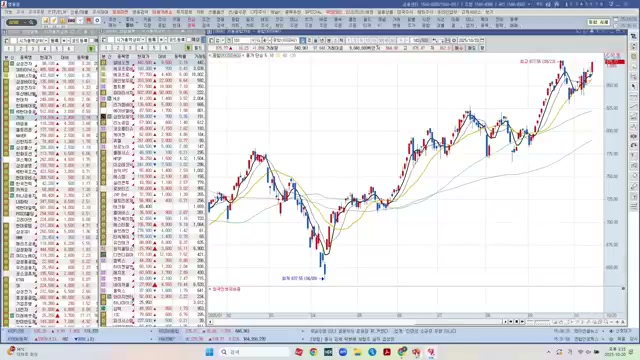
Task: Select the arrow cursor tool in the right chart toolbar
Action: click(x=633, y=87)
